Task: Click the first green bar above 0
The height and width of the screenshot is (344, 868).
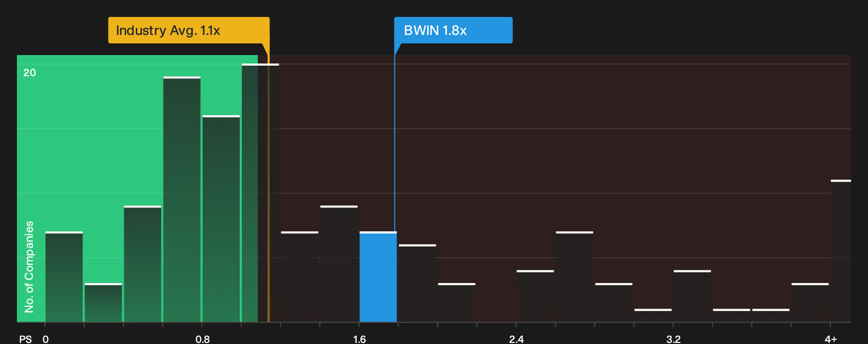Action: click(64, 277)
